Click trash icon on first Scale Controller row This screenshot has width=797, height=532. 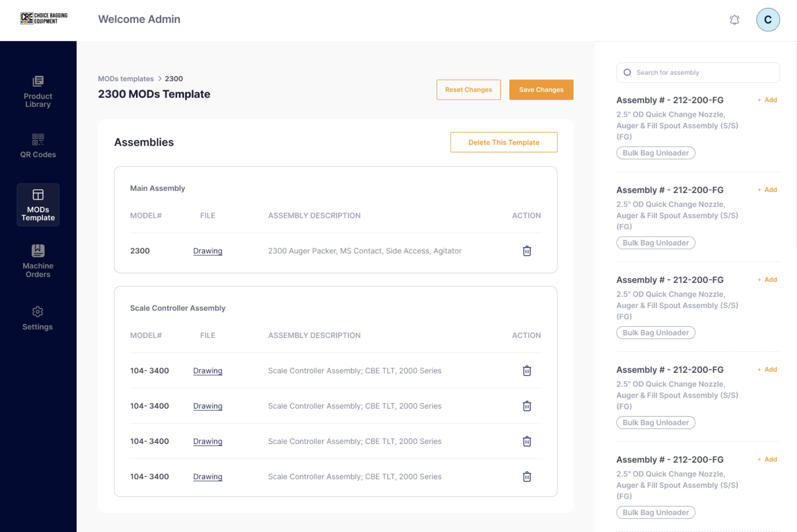point(527,371)
